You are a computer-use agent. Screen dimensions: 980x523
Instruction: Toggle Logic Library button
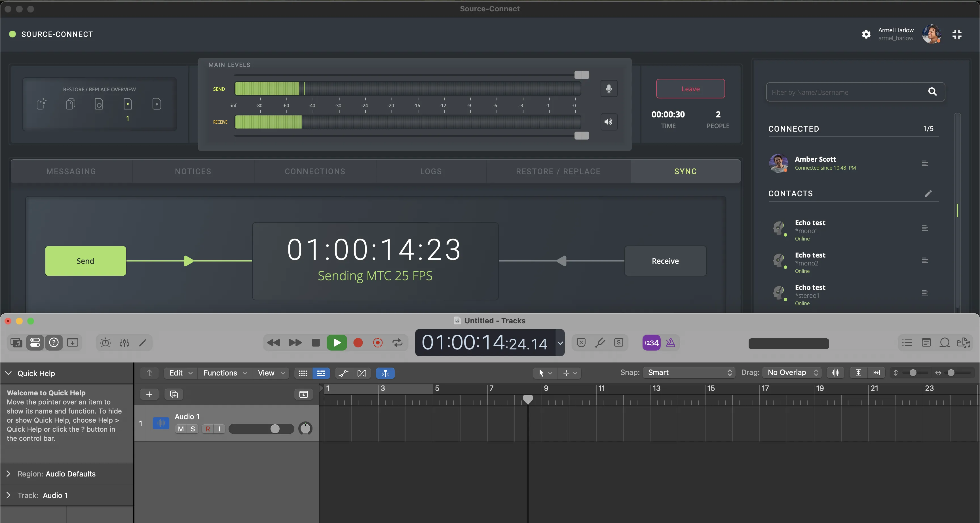tap(16, 343)
